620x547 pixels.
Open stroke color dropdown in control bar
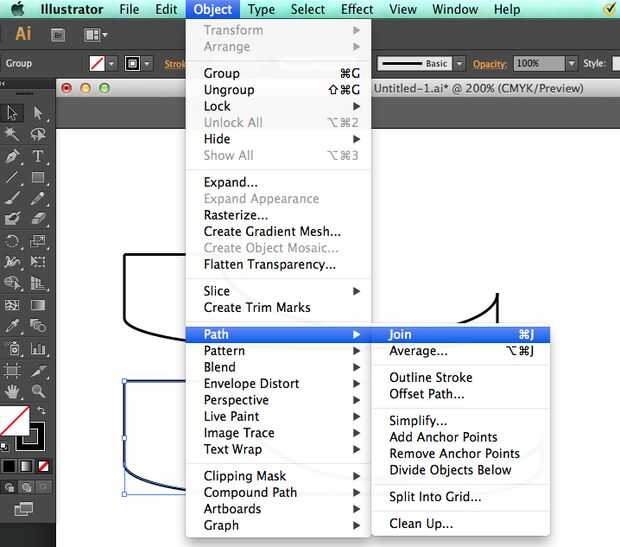click(x=147, y=63)
